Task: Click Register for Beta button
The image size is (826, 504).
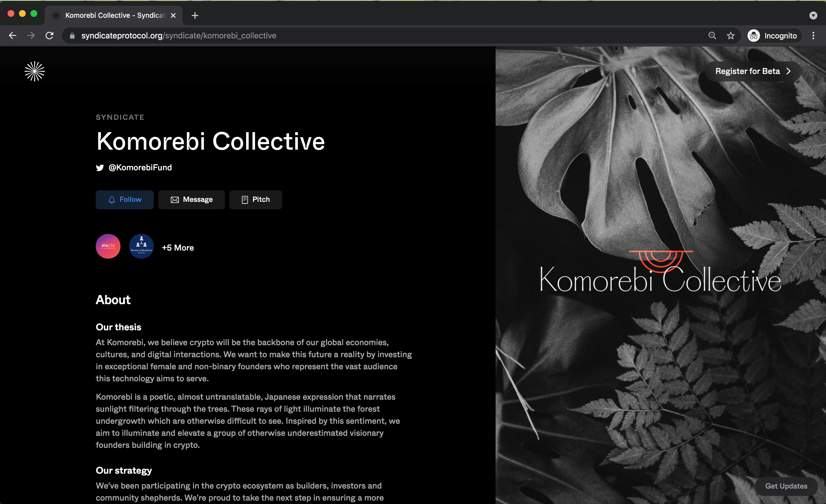Action: point(753,71)
